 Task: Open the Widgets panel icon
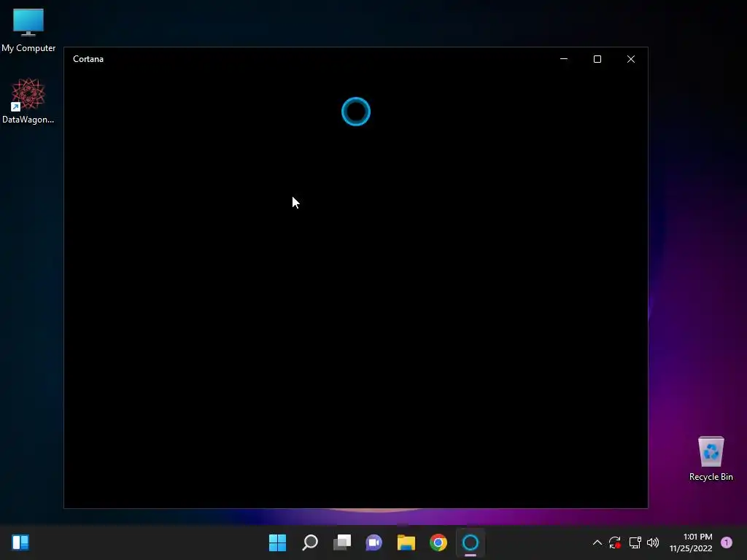(x=20, y=542)
